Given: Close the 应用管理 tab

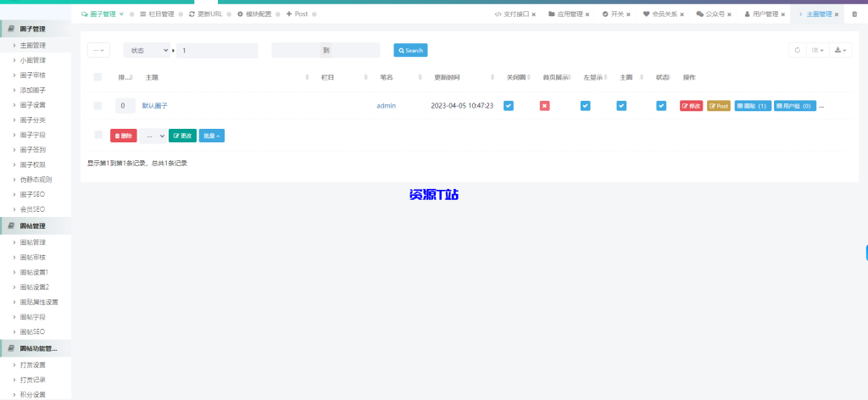Looking at the screenshot, I should (x=587, y=14).
